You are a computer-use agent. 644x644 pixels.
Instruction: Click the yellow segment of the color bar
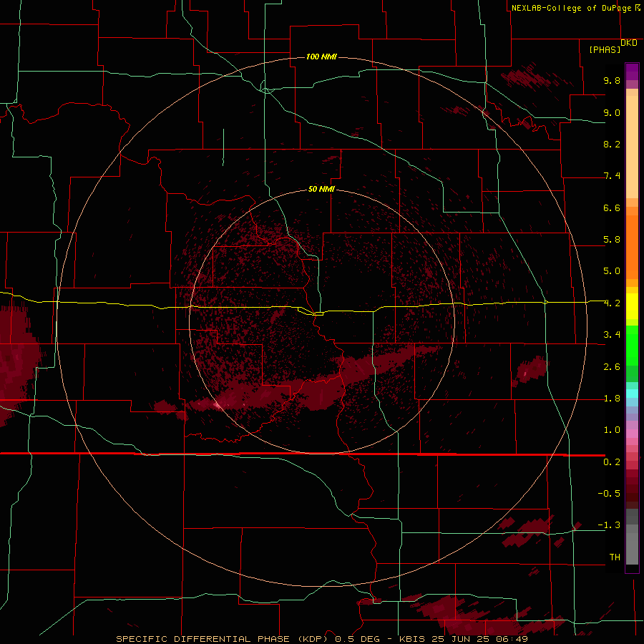tap(632, 306)
